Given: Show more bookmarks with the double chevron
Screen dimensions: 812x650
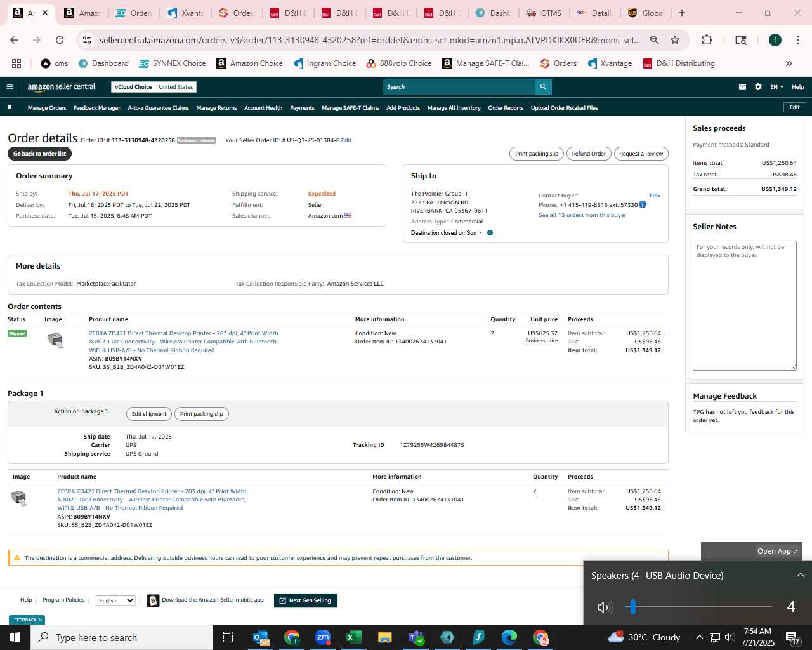Looking at the screenshot, I should tap(789, 63).
